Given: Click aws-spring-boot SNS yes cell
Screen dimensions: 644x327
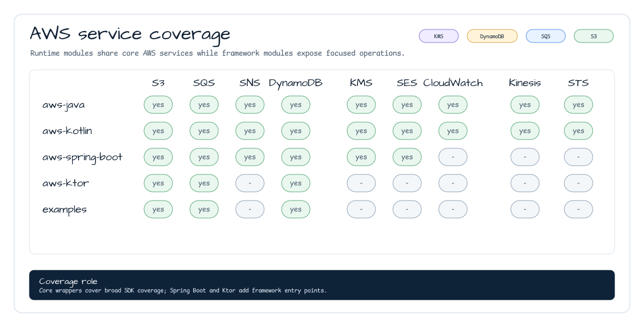Looking at the screenshot, I should [250, 157].
